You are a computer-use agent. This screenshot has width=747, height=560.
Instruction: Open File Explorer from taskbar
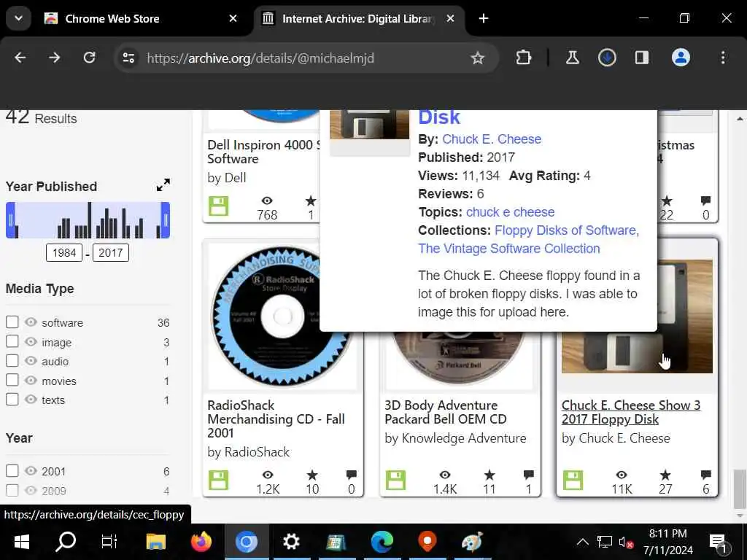156,542
